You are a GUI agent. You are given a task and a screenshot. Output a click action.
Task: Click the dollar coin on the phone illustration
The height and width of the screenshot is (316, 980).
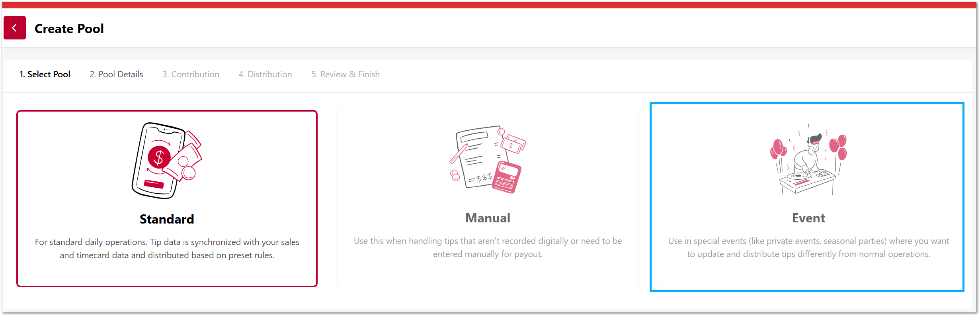coord(159,157)
